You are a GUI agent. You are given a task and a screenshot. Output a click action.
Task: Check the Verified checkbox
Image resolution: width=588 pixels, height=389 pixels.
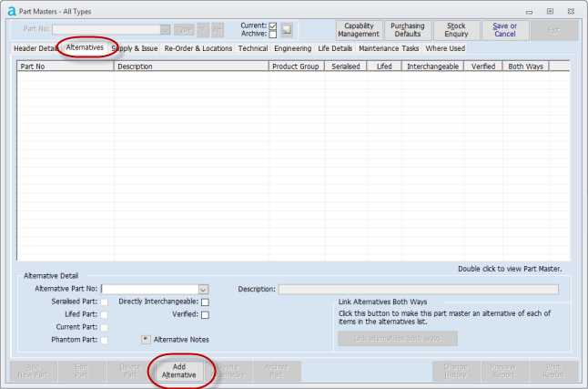(205, 314)
